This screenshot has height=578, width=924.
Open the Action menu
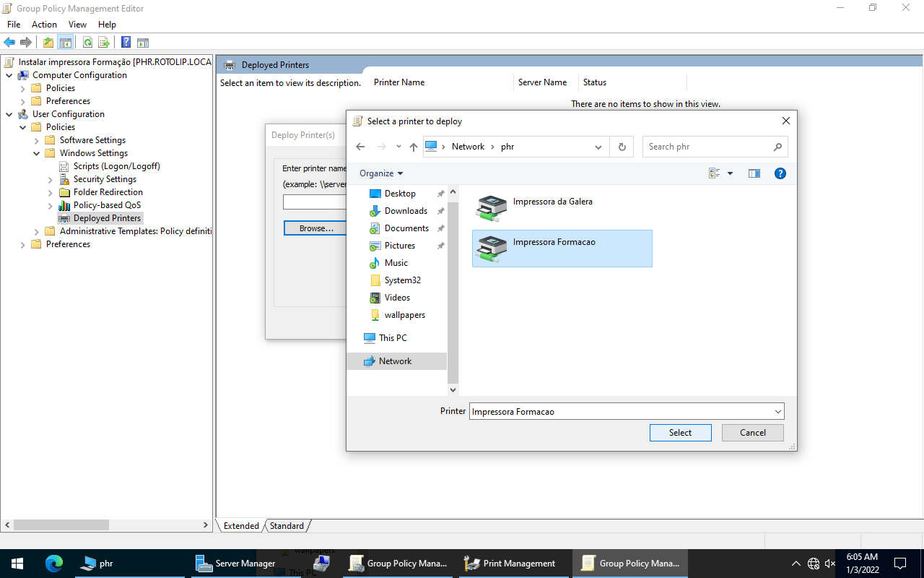tap(44, 25)
